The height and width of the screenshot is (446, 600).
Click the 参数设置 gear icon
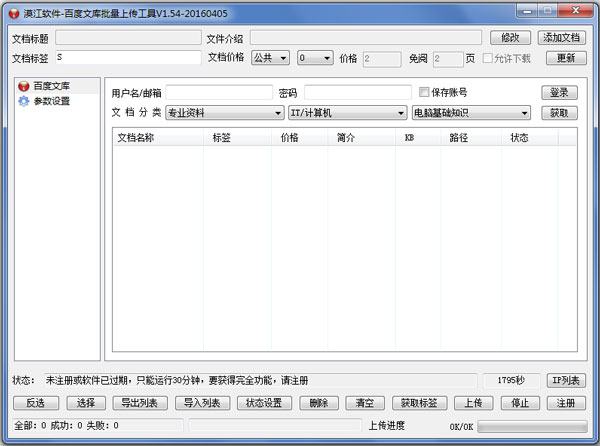point(23,101)
